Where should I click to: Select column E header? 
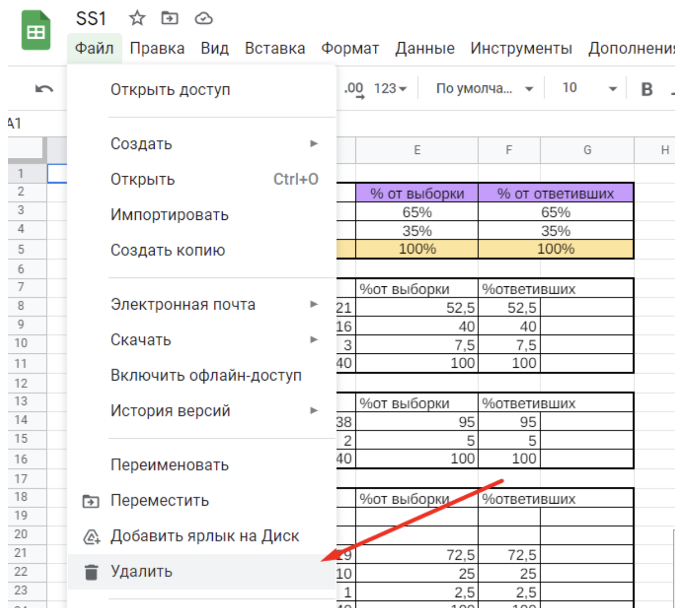(417, 150)
